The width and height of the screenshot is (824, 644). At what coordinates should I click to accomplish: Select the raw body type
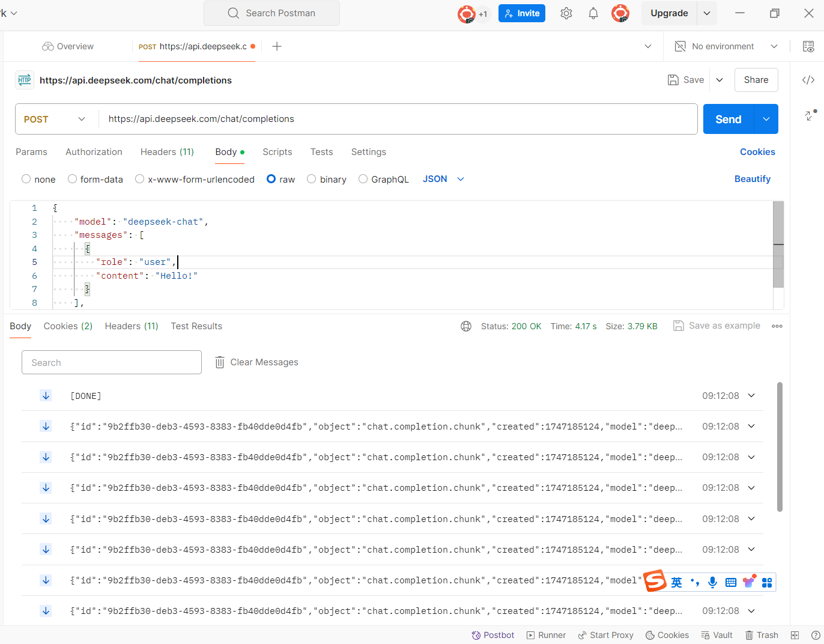click(x=280, y=179)
